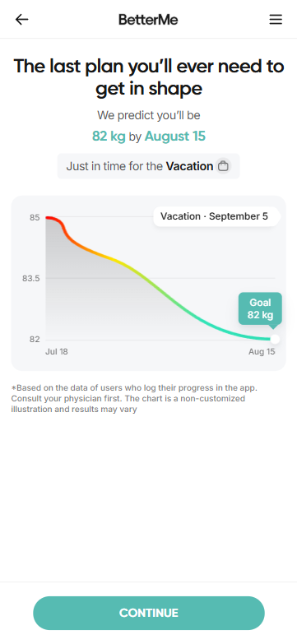
Task: Click the white goal endpoint marker
Action: point(275,339)
